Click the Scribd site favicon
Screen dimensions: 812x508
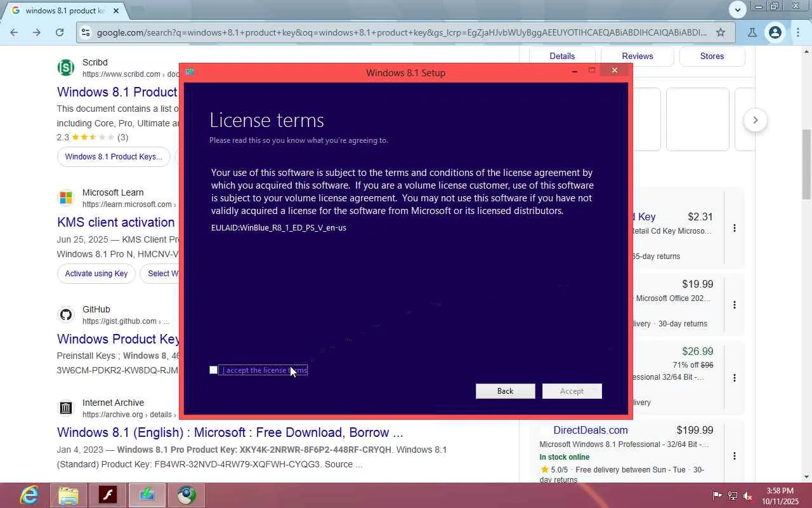[66, 68]
